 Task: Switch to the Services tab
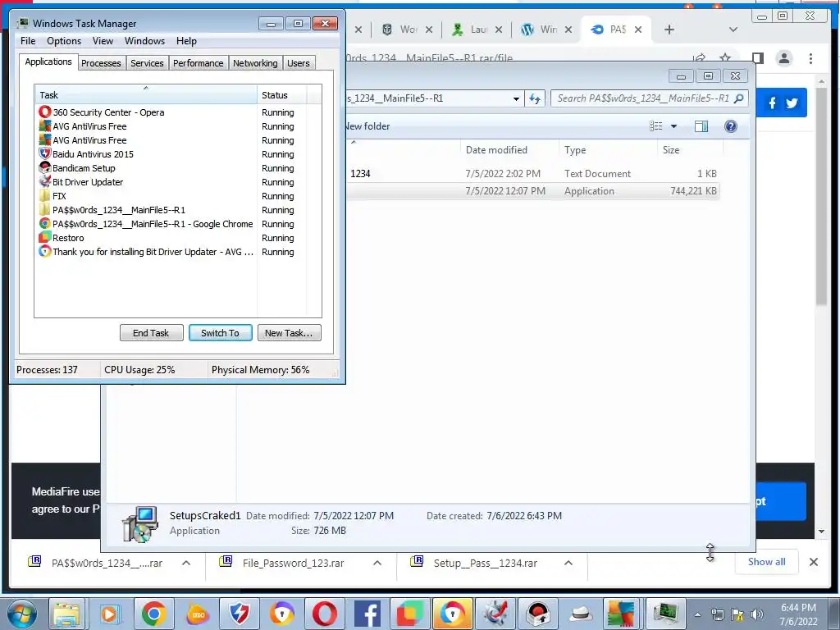click(x=147, y=63)
